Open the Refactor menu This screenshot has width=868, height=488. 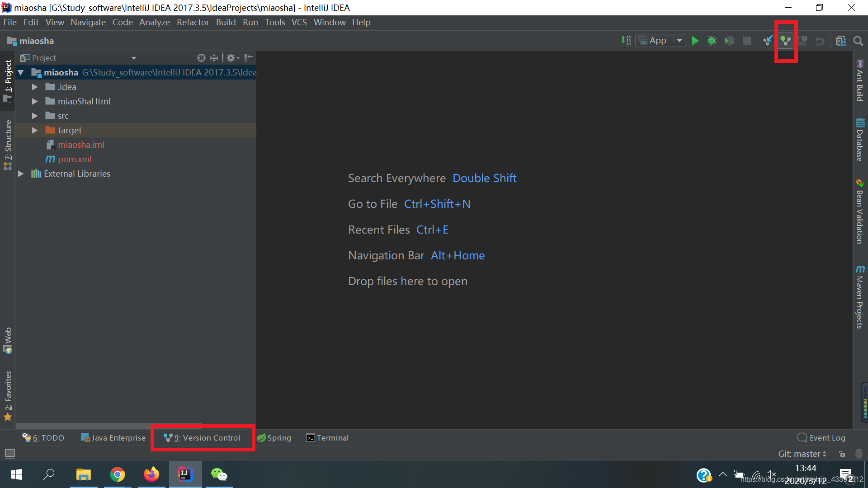193,22
